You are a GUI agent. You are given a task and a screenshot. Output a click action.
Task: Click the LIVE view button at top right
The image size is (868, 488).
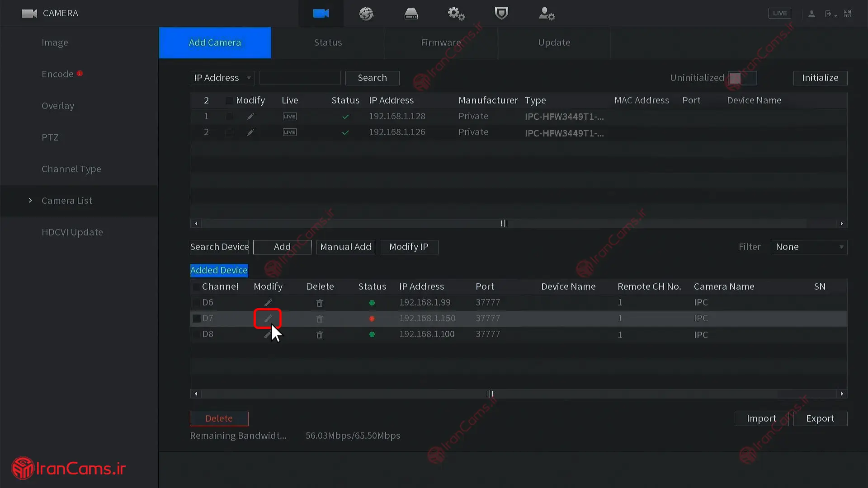(x=780, y=13)
